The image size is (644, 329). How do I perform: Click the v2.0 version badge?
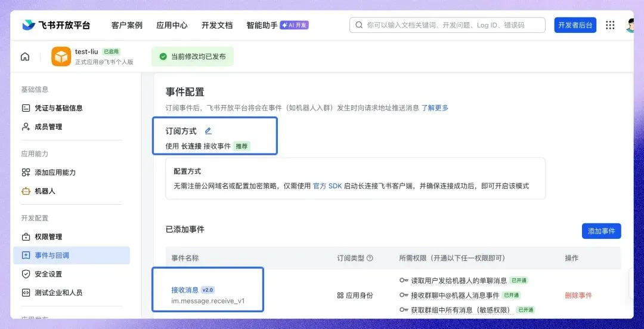coord(208,290)
